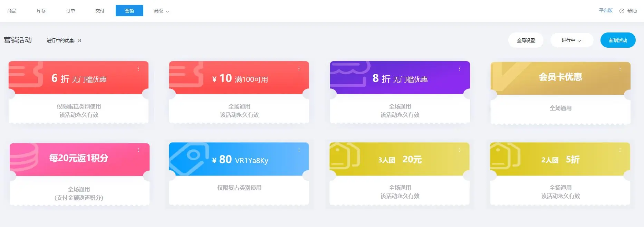
Task: Expand the 进行中 status filter dropdown
Action: (571, 40)
